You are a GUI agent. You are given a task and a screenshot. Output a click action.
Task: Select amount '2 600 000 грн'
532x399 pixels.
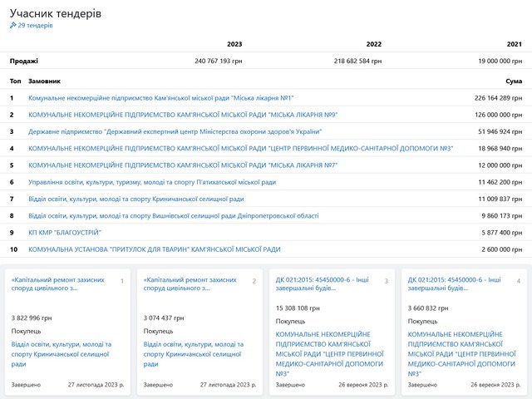tap(502, 249)
